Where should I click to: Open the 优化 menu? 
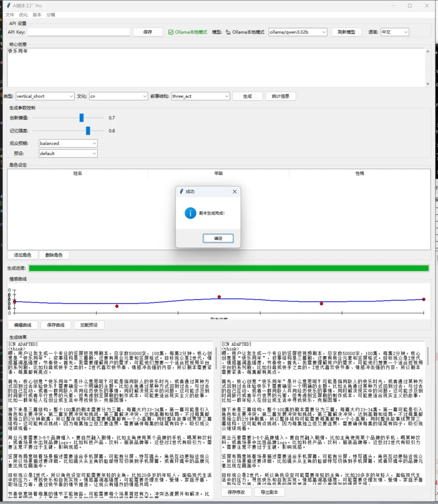click(24, 15)
